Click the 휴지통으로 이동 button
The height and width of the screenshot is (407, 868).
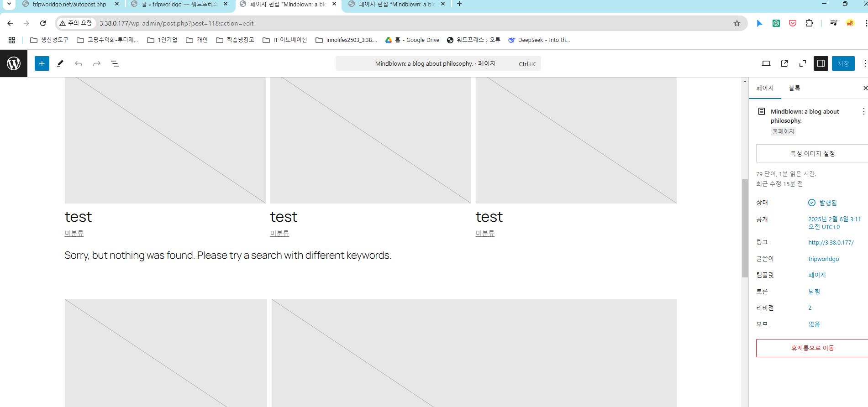(812, 348)
